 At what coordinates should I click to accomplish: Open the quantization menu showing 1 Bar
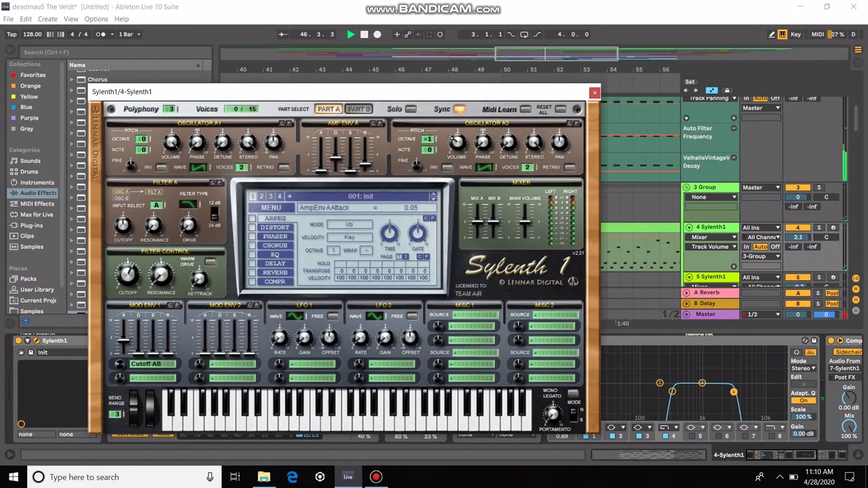tap(130, 35)
